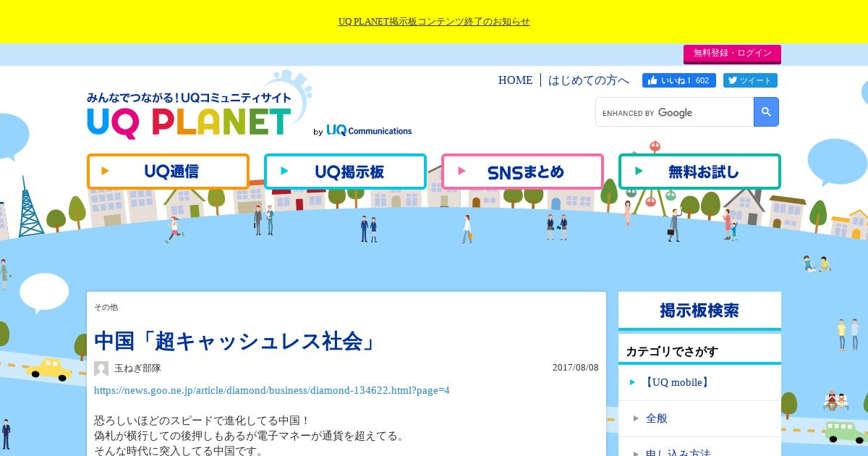
Task: Select the 【UQ mobile】 category
Action: tap(699, 382)
